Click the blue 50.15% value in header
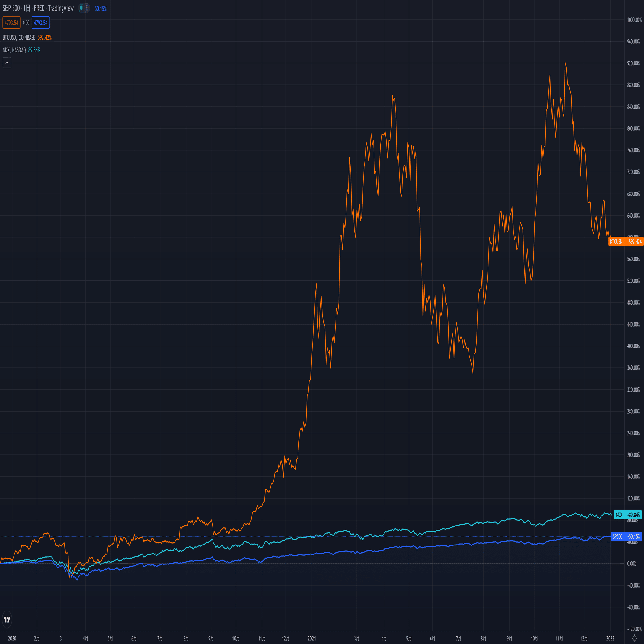This screenshot has height=644, width=644. (100, 9)
